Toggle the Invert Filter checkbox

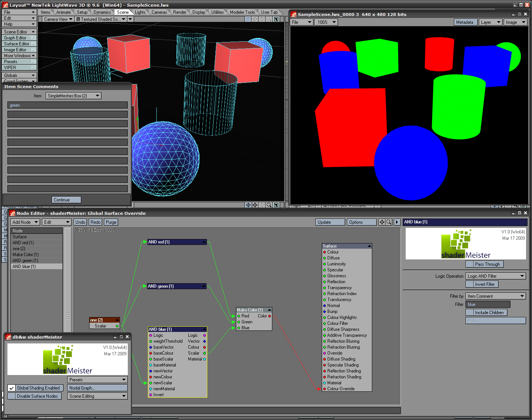[x=470, y=284]
